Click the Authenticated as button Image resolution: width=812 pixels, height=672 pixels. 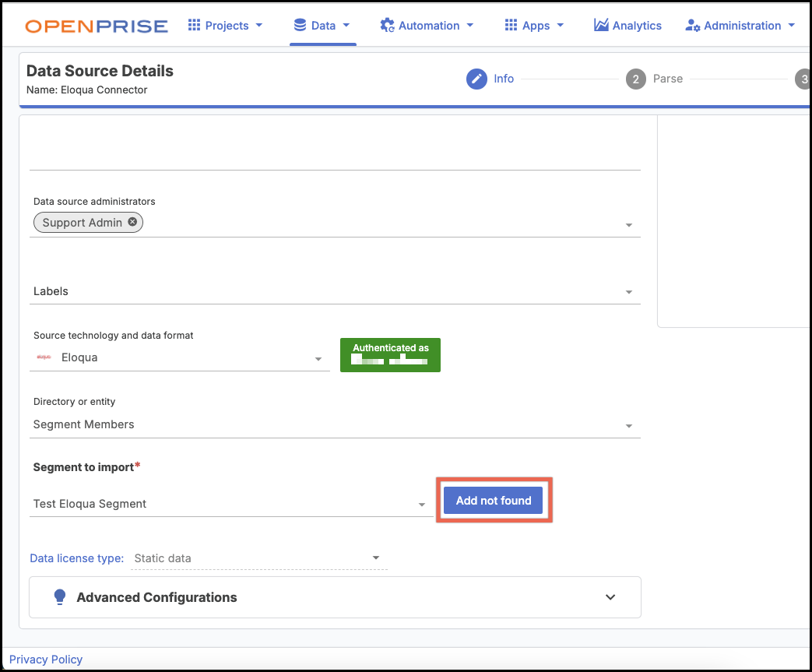[x=390, y=355]
